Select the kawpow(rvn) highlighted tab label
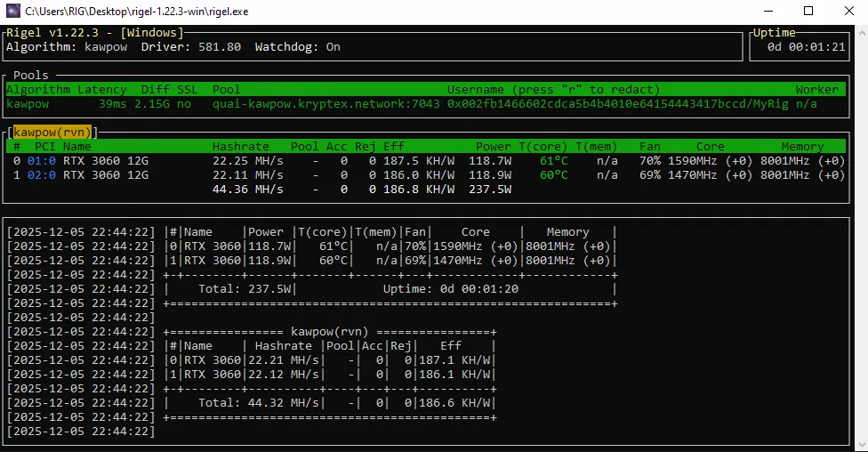The width and height of the screenshot is (868, 452). pyautogui.click(x=55, y=133)
